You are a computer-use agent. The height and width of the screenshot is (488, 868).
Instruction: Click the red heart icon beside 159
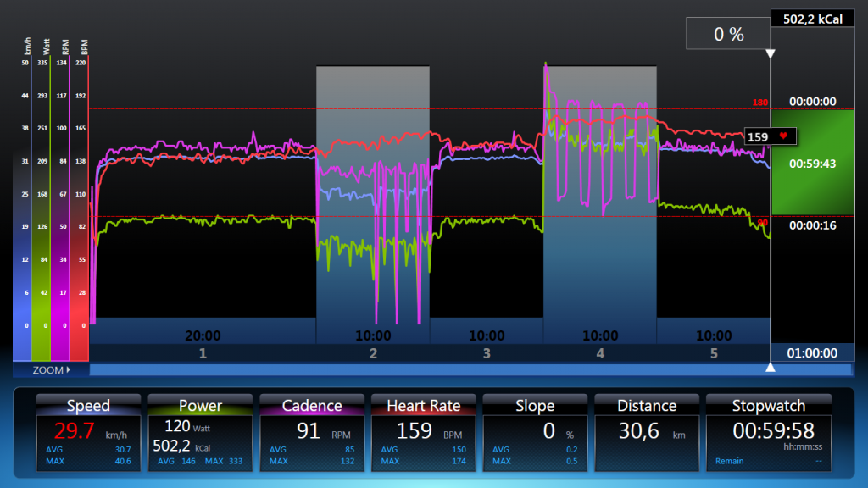coord(784,136)
